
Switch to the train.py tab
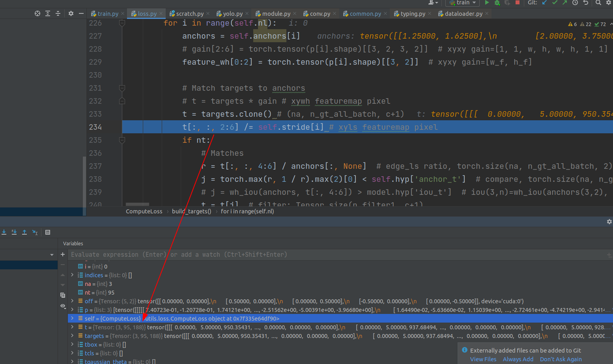[108, 14]
